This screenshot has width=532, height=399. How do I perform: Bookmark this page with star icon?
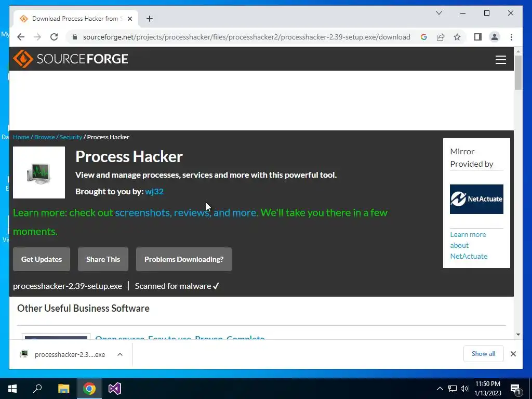pyautogui.click(x=457, y=37)
